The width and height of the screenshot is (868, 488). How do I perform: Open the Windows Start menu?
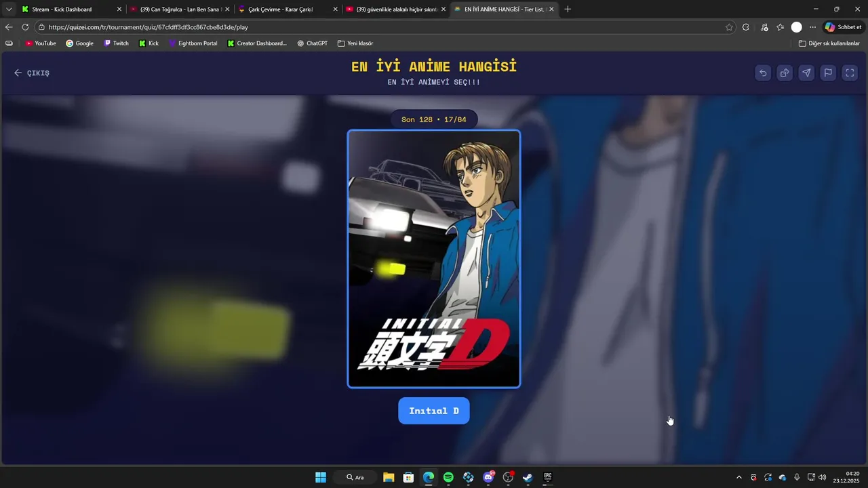coord(321,477)
